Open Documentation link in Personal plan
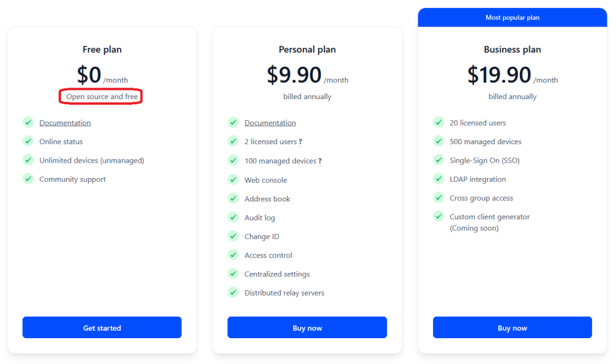 click(270, 123)
